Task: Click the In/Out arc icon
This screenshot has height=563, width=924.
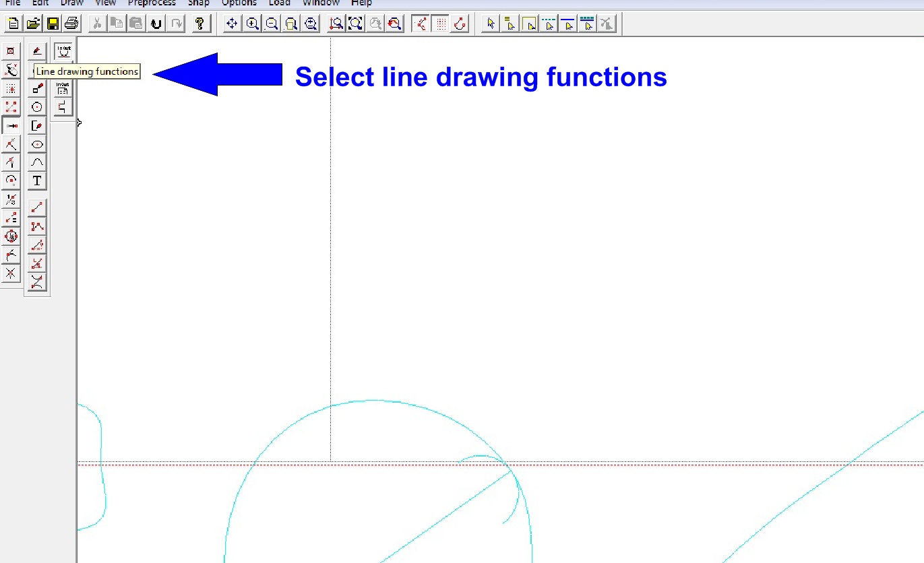Action: tap(63, 51)
